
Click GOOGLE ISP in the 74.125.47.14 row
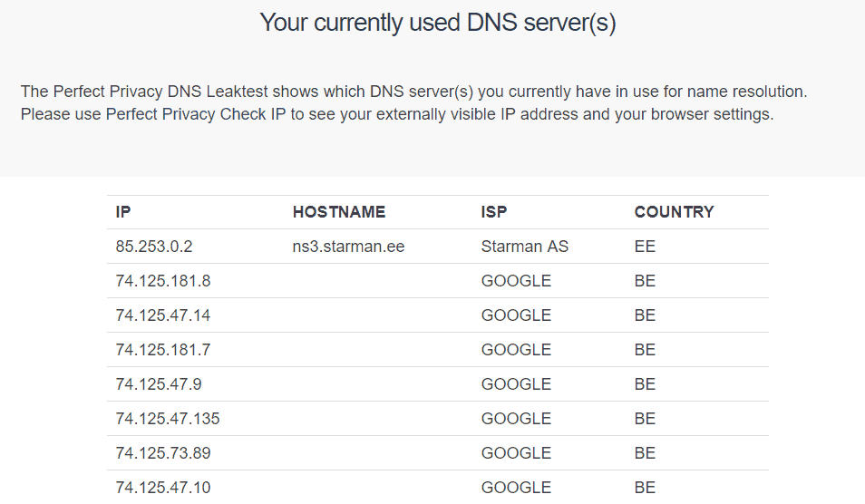click(x=516, y=315)
